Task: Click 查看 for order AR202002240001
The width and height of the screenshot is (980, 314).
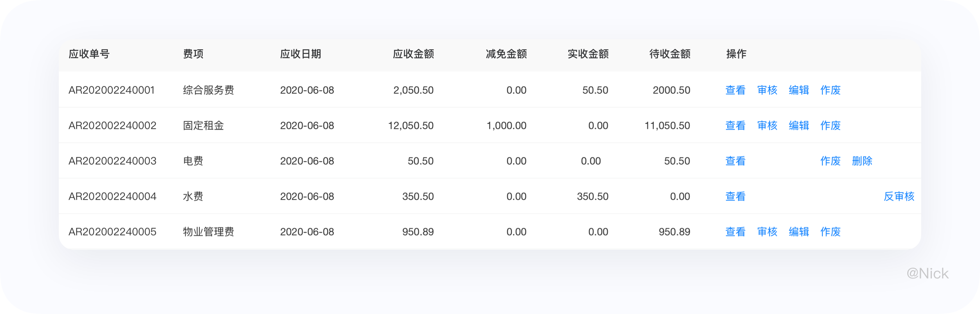Action: 735,90
